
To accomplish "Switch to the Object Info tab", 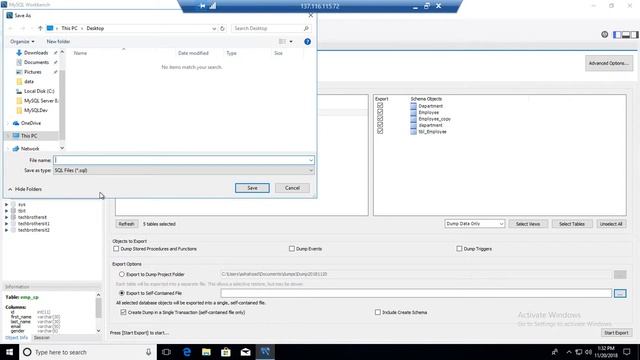I will pyautogui.click(x=16, y=338).
